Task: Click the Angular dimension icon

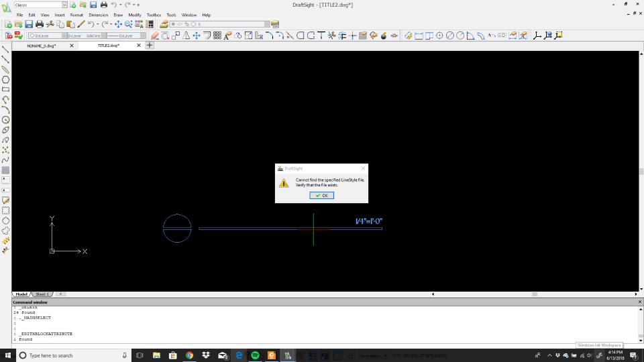Action: [470, 36]
